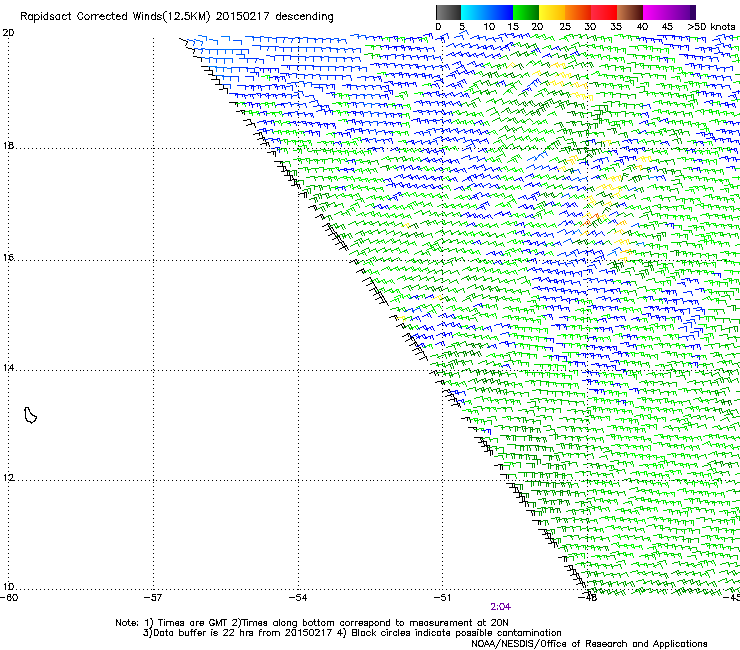Click the '30' legend scale label
Viewport: 740px width, 650px height.
point(590,27)
